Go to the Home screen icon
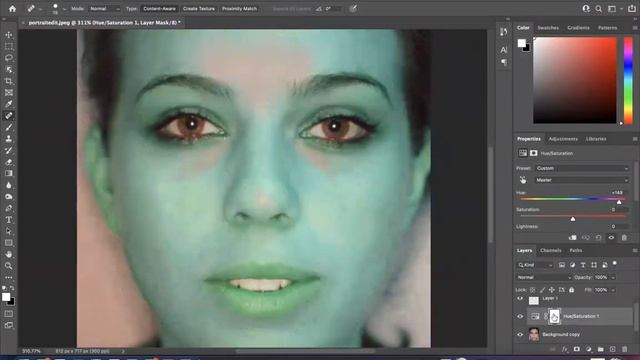The height and width of the screenshot is (360, 640). pyautogui.click(x=12, y=9)
